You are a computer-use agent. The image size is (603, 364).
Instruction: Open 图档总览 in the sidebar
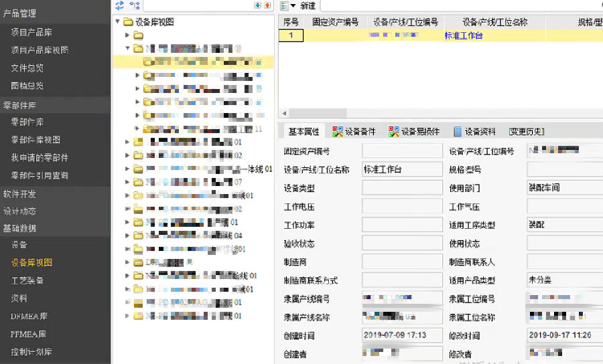click(27, 86)
